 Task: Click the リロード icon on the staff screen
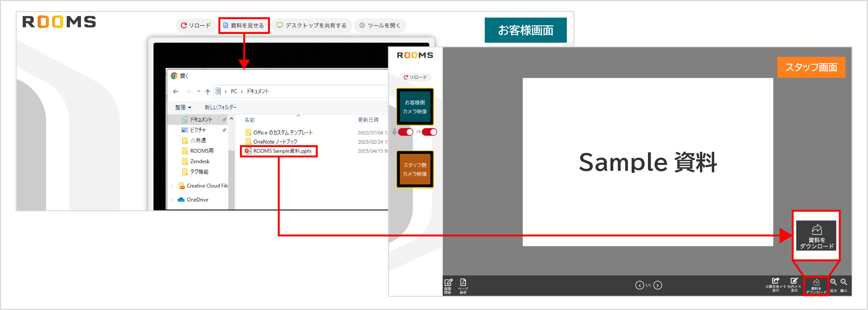coord(414,77)
